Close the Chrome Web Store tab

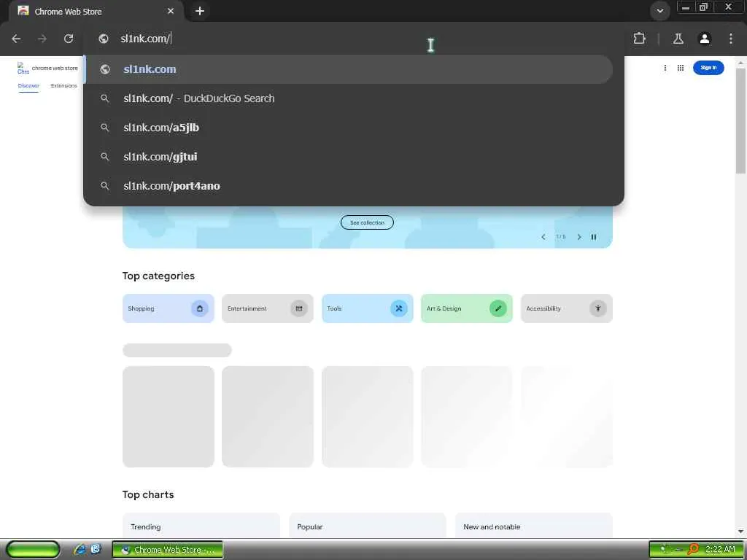pos(171,11)
